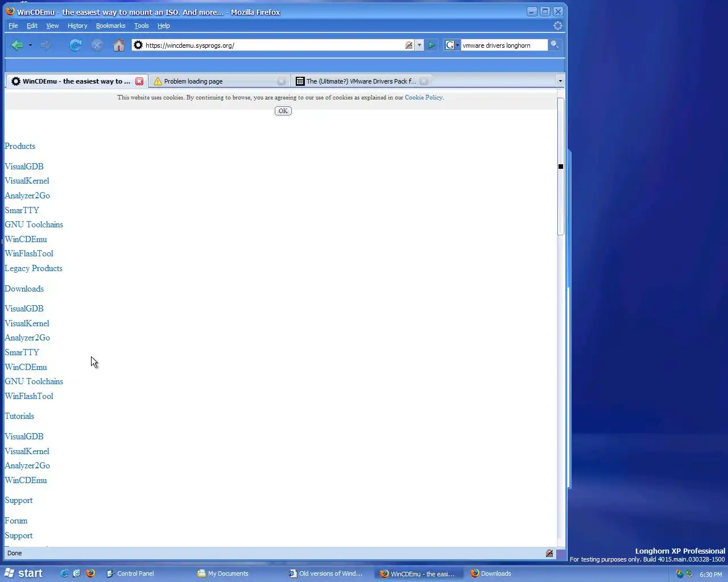Open the Back button history dropdown
The height and width of the screenshot is (582, 728).
click(x=30, y=45)
